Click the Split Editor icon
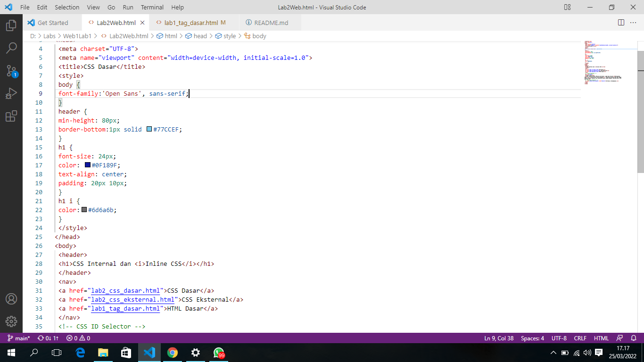 [620, 23]
